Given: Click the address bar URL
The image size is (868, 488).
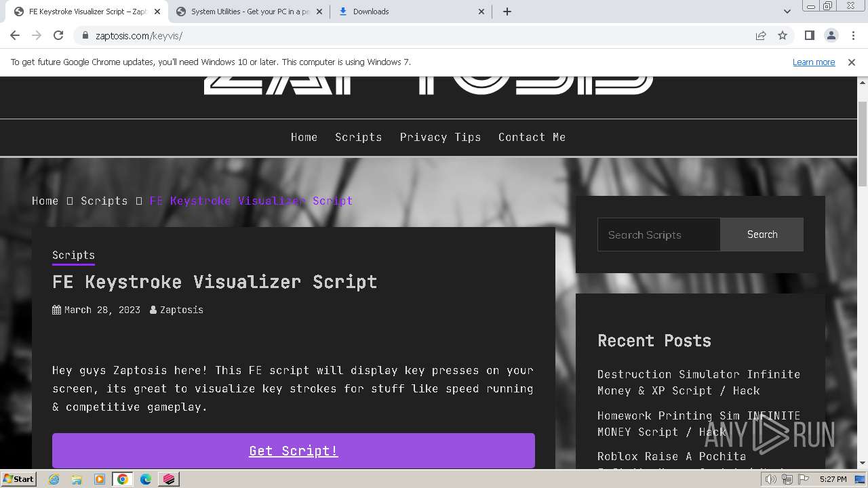Looking at the screenshot, I should point(139,35).
